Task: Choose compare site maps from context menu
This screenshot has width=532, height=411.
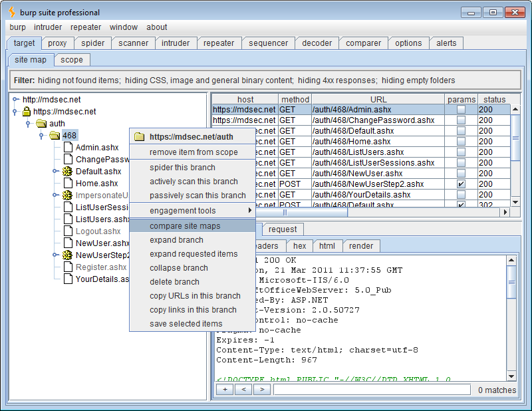Action: tap(192, 226)
